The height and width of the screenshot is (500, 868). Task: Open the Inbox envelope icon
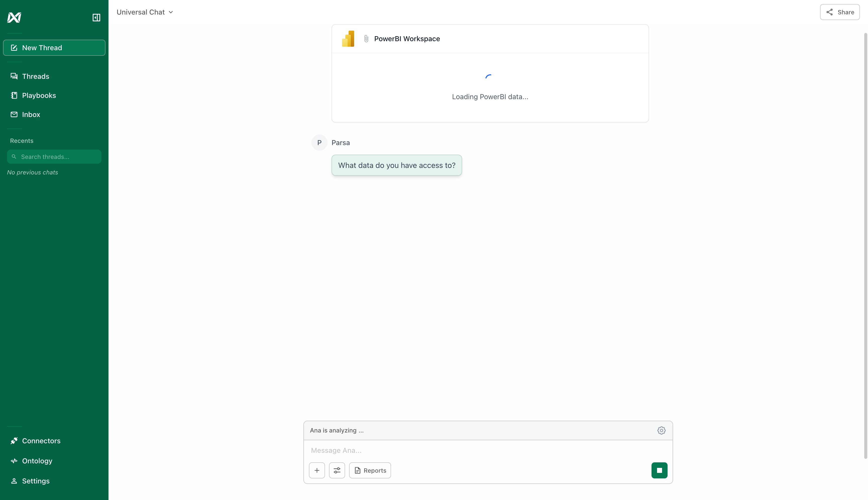[14, 114]
